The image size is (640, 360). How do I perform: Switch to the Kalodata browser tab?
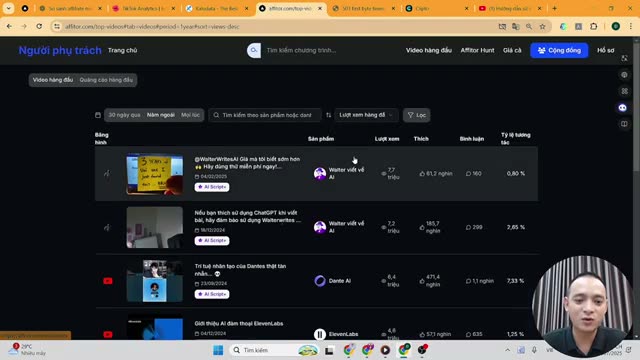point(217,9)
